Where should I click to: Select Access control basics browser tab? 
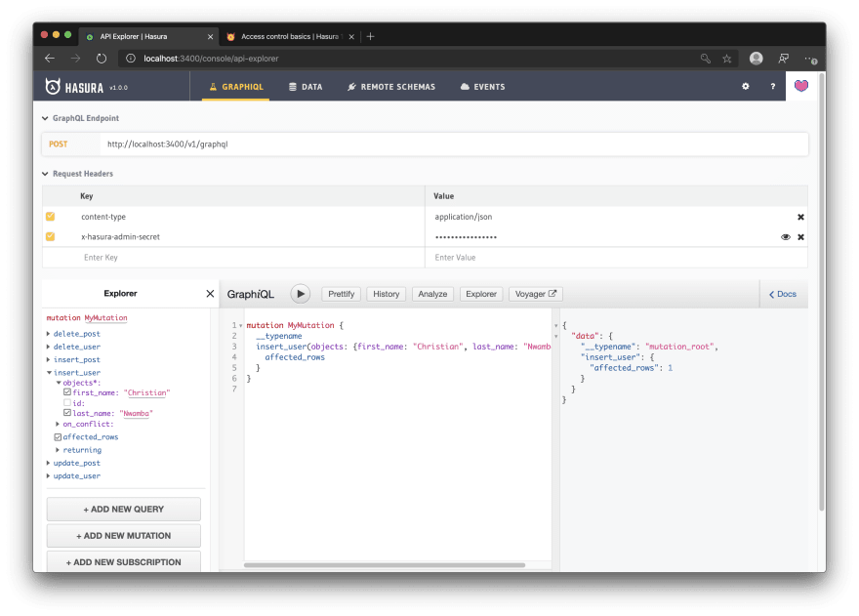pyautogui.click(x=290, y=37)
